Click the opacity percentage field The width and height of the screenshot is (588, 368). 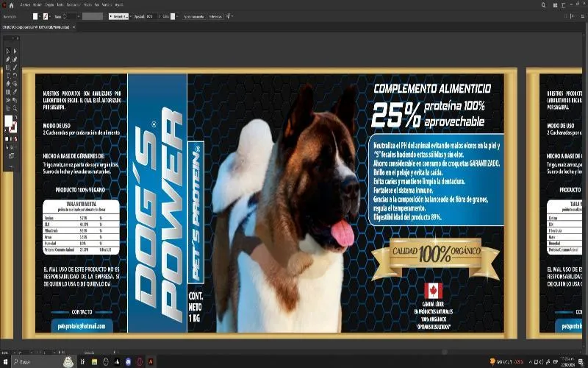151,16
